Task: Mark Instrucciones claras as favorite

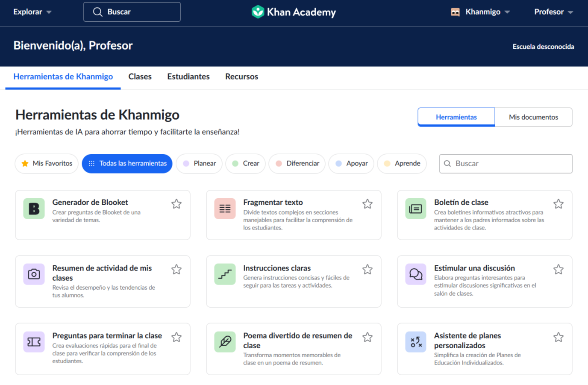Action: coord(367,269)
